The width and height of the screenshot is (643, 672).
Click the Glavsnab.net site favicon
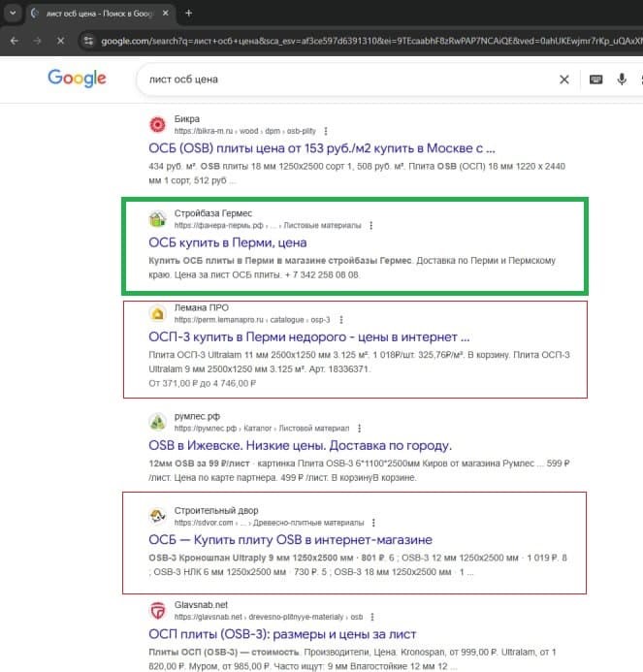tap(158, 611)
